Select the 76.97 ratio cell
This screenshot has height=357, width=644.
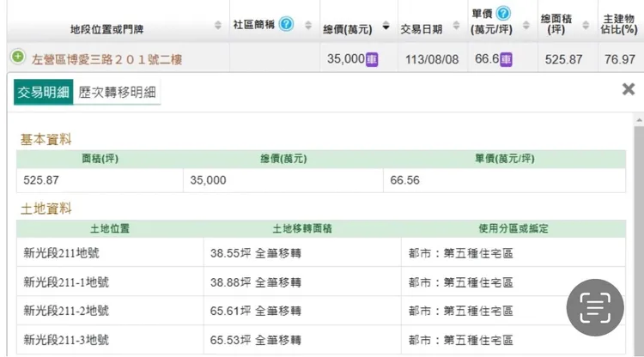click(620, 59)
